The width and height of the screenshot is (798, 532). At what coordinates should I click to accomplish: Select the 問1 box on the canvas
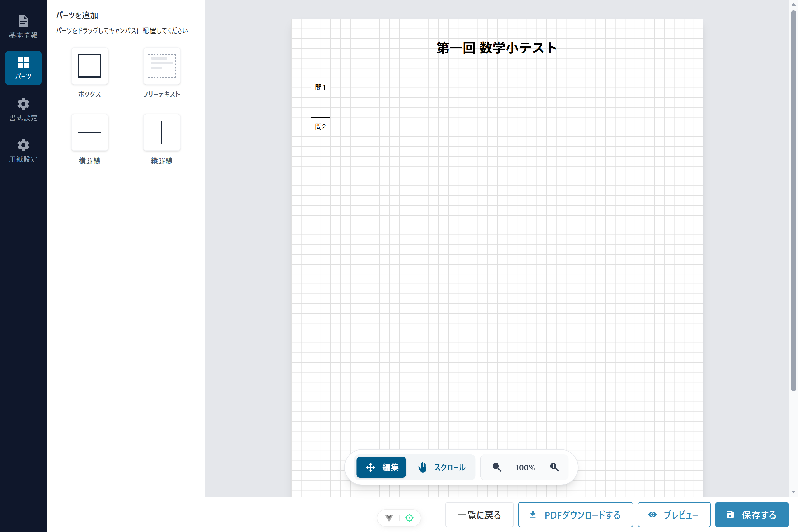[x=320, y=87]
